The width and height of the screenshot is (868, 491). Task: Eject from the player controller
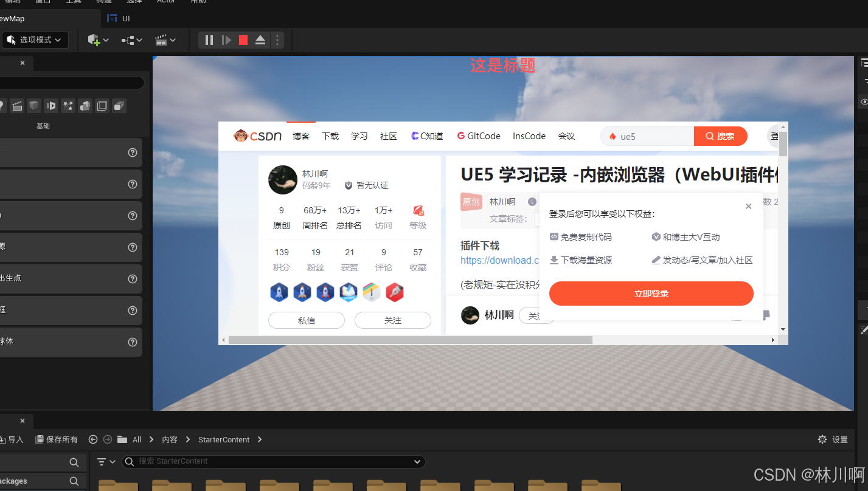tap(260, 40)
